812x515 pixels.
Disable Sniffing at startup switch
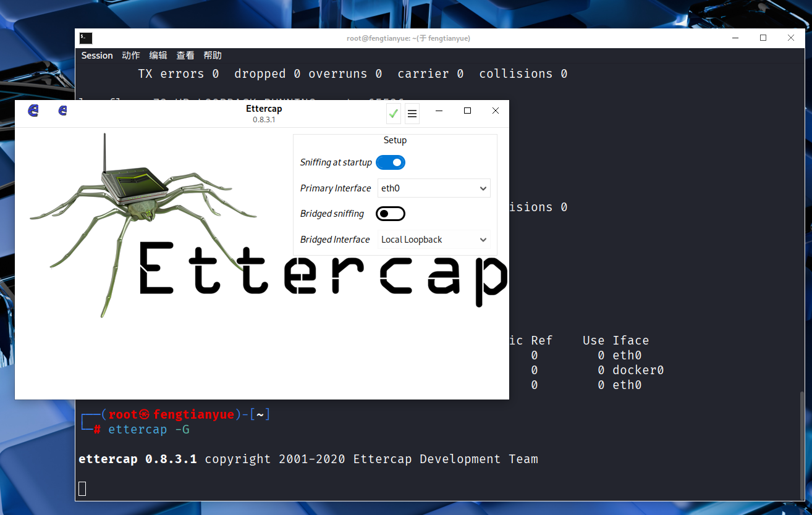click(391, 162)
